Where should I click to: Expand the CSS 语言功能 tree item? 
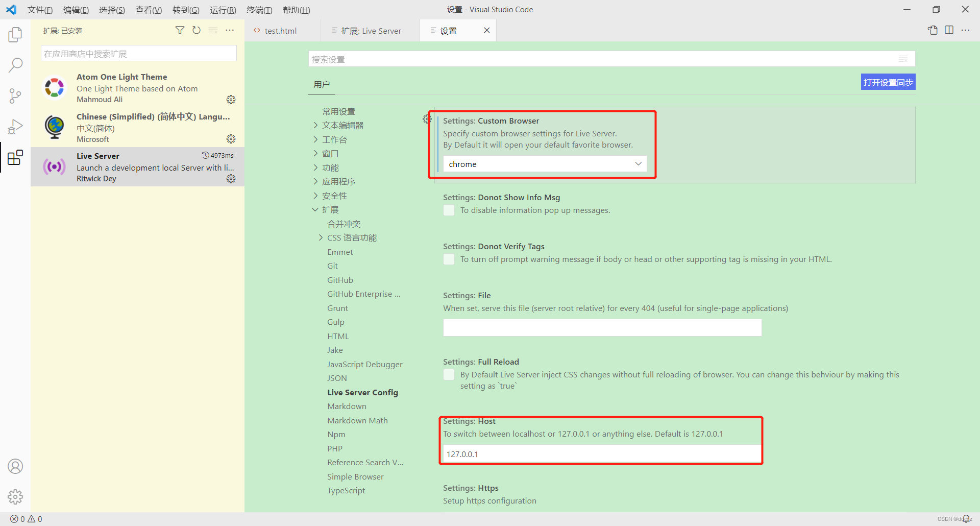tap(321, 237)
